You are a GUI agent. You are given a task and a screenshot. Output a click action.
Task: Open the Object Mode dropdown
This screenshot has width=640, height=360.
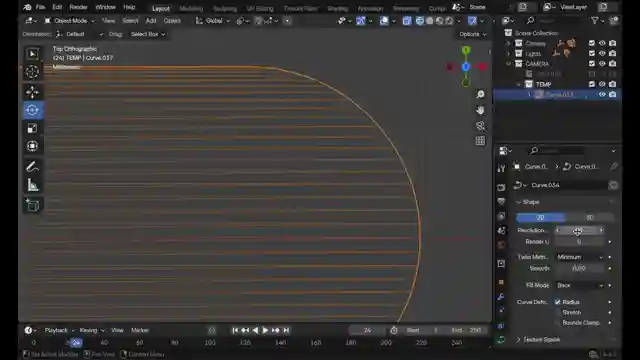tap(69, 20)
